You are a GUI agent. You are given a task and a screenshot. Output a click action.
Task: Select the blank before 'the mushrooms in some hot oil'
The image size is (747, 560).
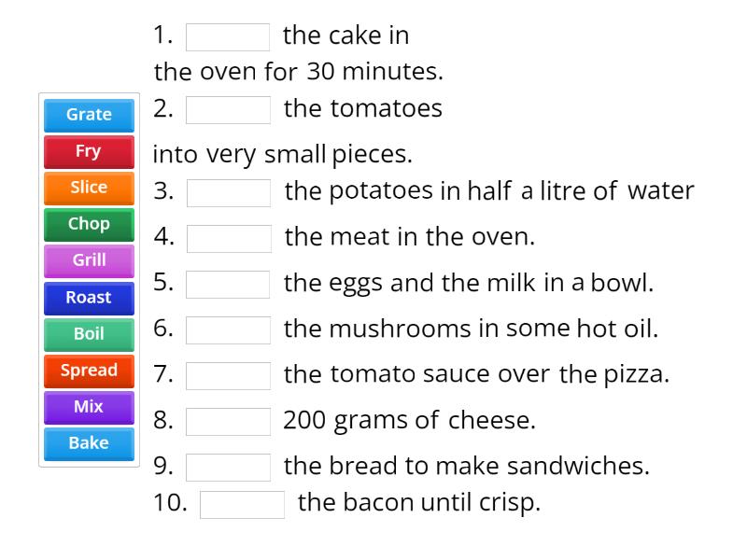(228, 329)
